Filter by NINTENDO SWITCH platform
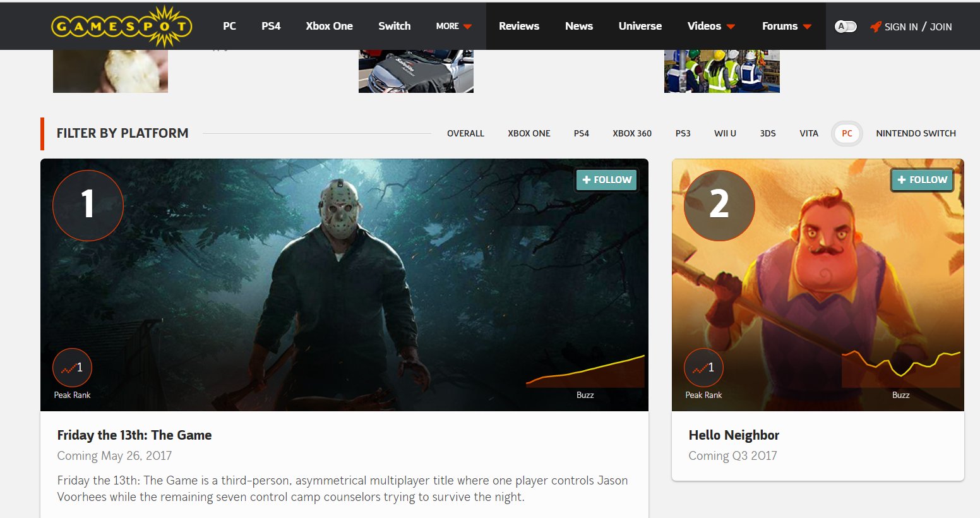The width and height of the screenshot is (980, 518). (916, 133)
